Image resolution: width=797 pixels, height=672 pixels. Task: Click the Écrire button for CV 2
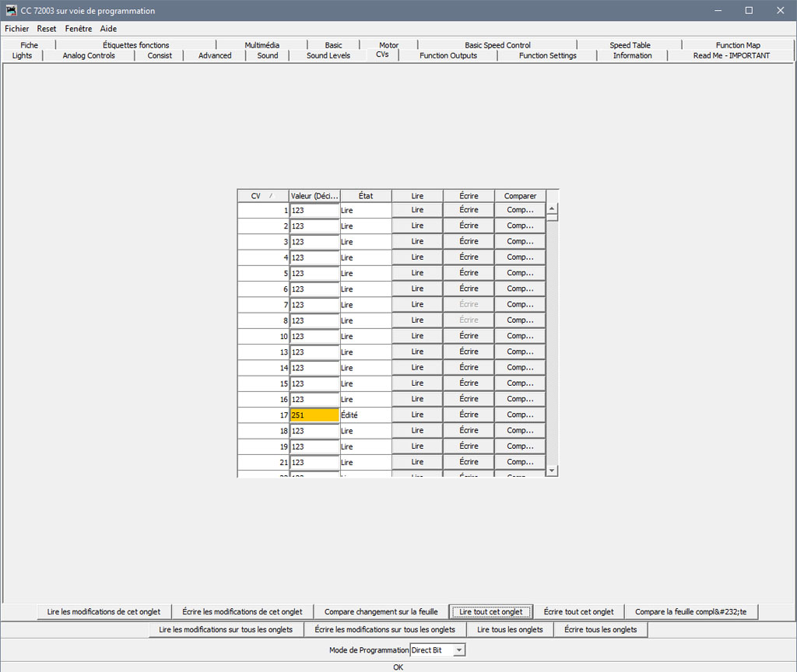[469, 226]
